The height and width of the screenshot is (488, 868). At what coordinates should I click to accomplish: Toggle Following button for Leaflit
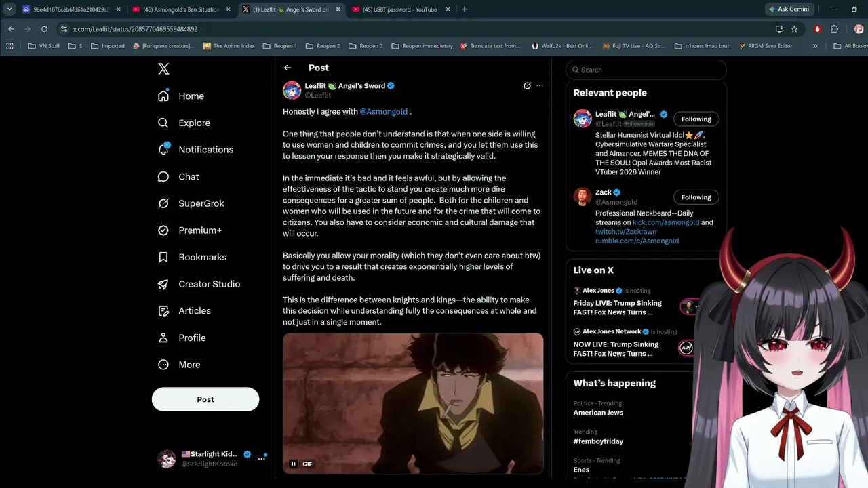coord(696,119)
